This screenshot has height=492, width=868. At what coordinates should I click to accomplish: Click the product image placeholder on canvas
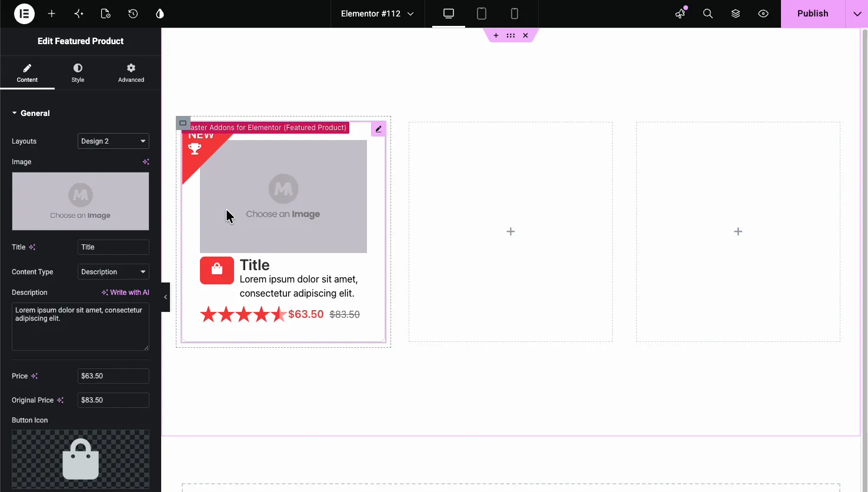[283, 197]
